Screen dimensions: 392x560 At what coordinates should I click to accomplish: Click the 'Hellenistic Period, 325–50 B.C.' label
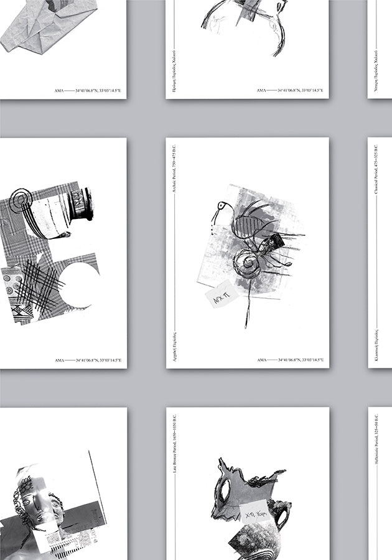point(376,447)
